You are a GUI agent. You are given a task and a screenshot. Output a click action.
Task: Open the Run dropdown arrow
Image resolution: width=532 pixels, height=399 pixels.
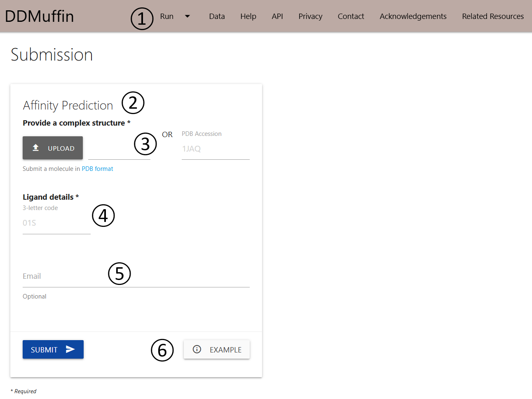[x=187, y=16]
